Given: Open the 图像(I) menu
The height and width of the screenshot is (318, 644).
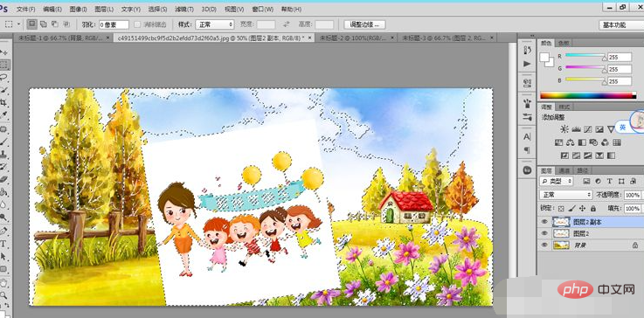Looking at the screenshot, I should click(78, 9).
